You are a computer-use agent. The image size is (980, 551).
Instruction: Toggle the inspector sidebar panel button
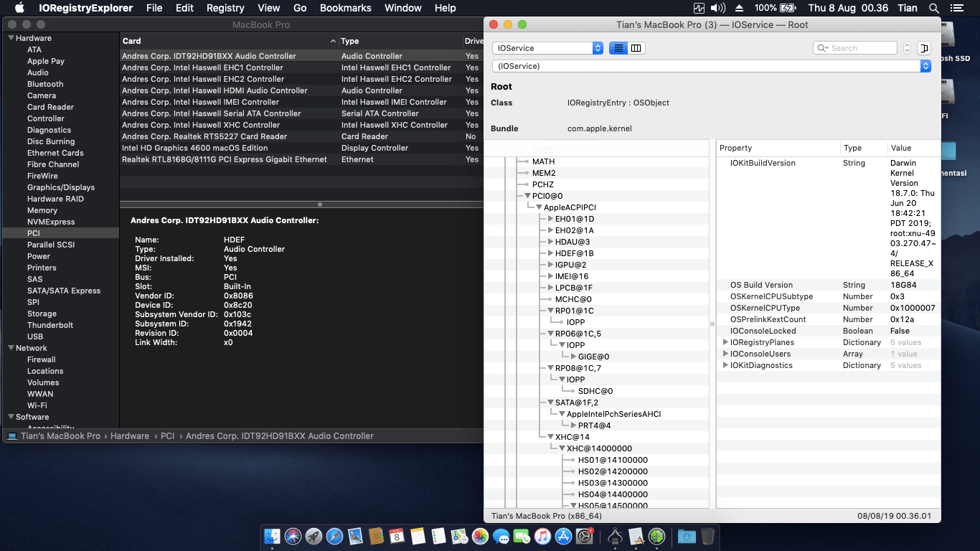924,48
